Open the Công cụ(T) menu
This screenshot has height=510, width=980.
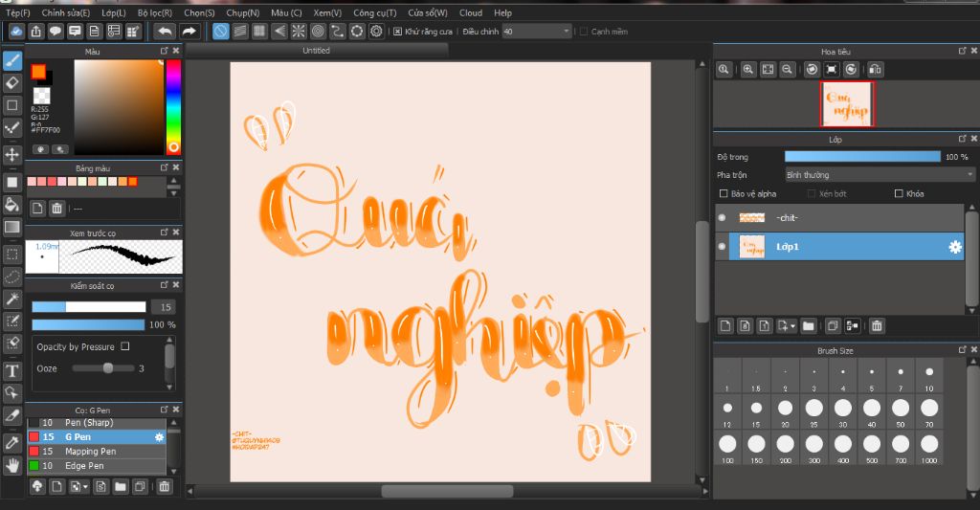click(374, 13)
